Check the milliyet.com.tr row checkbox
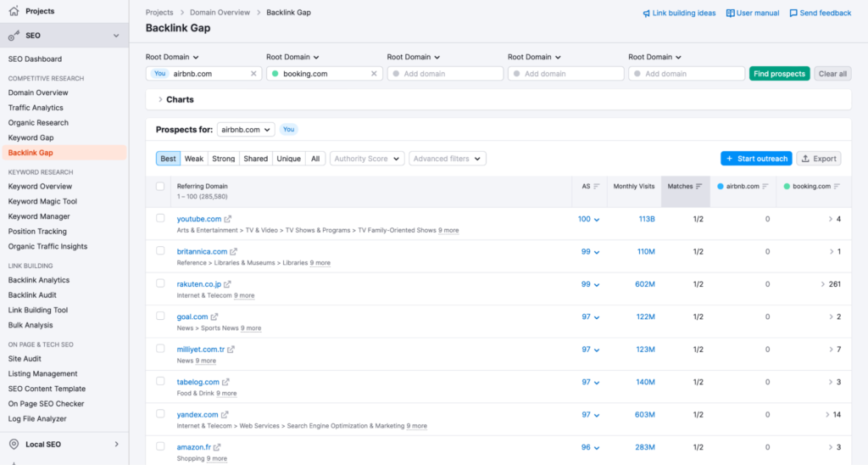 click(x=160, y=349)
